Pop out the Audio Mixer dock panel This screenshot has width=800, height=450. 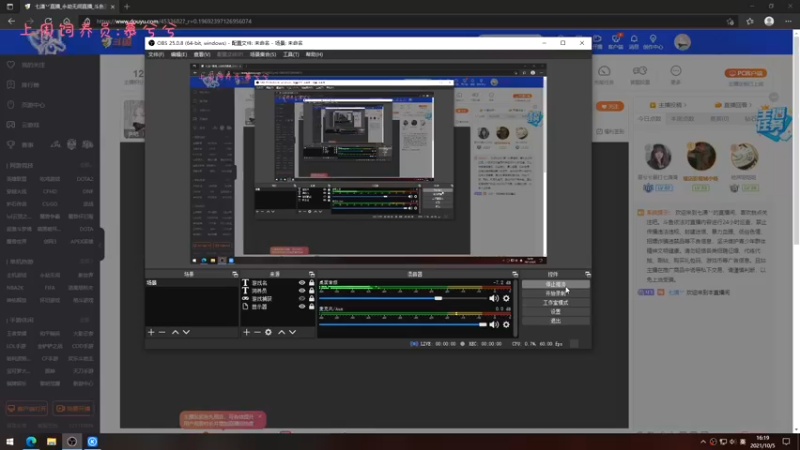pos(515,274)
